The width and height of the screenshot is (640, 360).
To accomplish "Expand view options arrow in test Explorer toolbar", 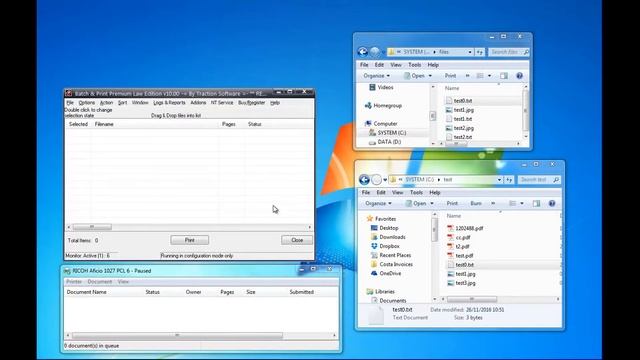I will pos(522,203).
